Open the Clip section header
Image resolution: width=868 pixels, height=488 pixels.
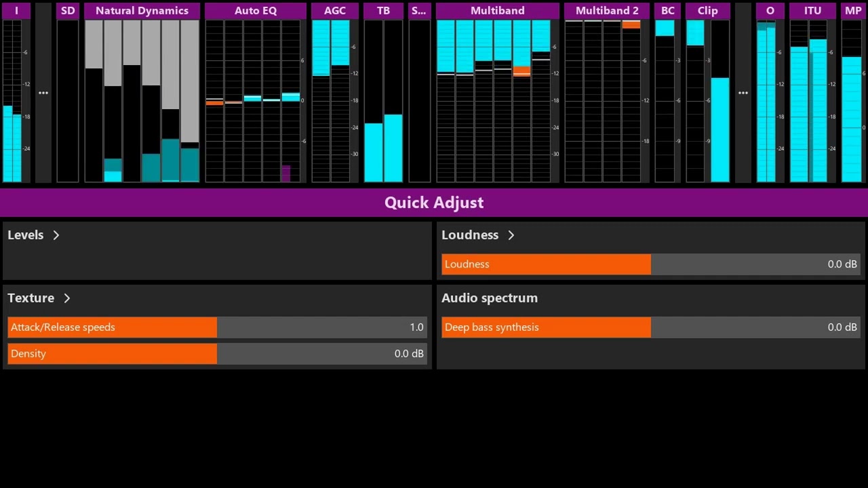pyautogui.click(x=707, y=11)
